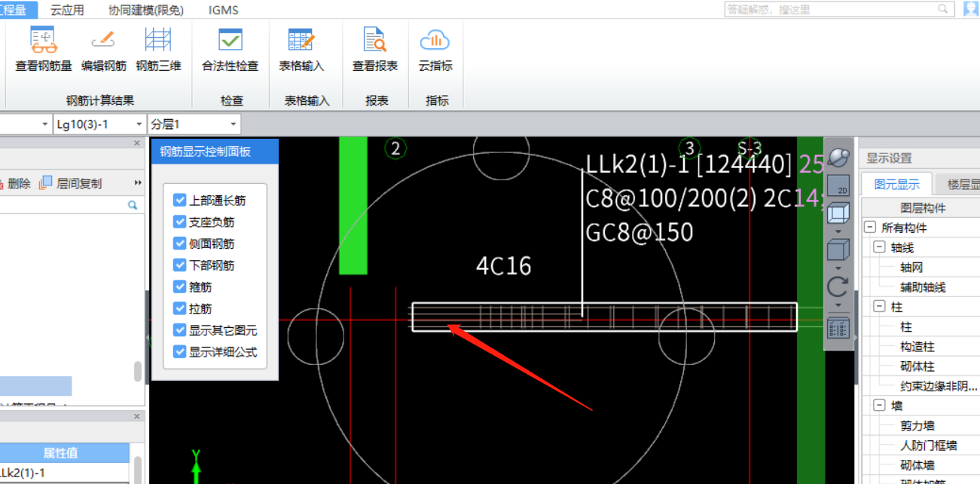The width and height of the screenshot is (980, 484).
Task: Click search magnifier in help box
Action: coord(943,9)
